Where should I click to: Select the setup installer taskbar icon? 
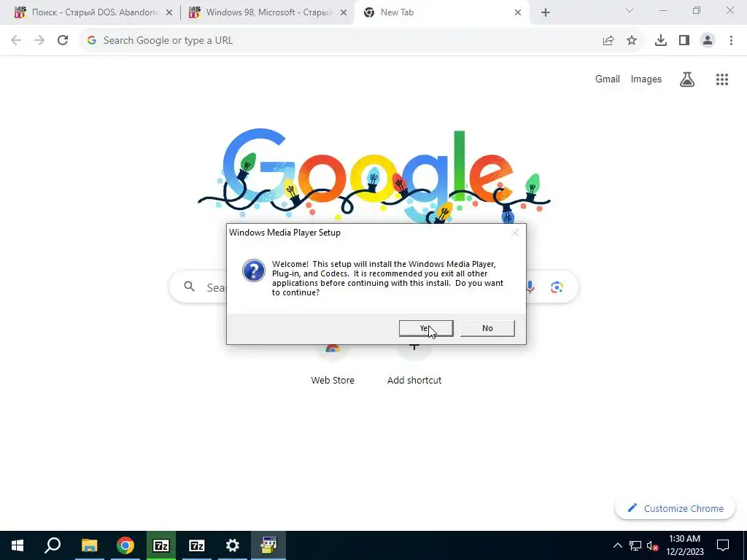pyautogui.click(x=268, y=545)
